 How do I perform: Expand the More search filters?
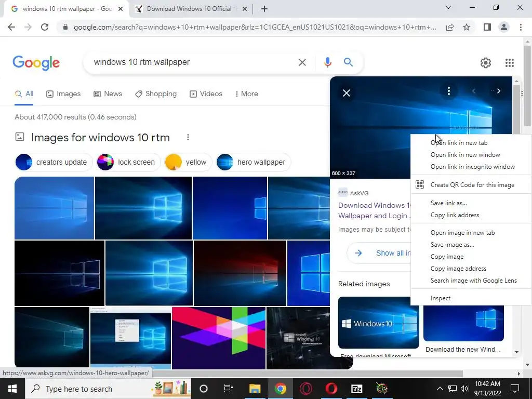pyautogui.click(x=247, y=94)
